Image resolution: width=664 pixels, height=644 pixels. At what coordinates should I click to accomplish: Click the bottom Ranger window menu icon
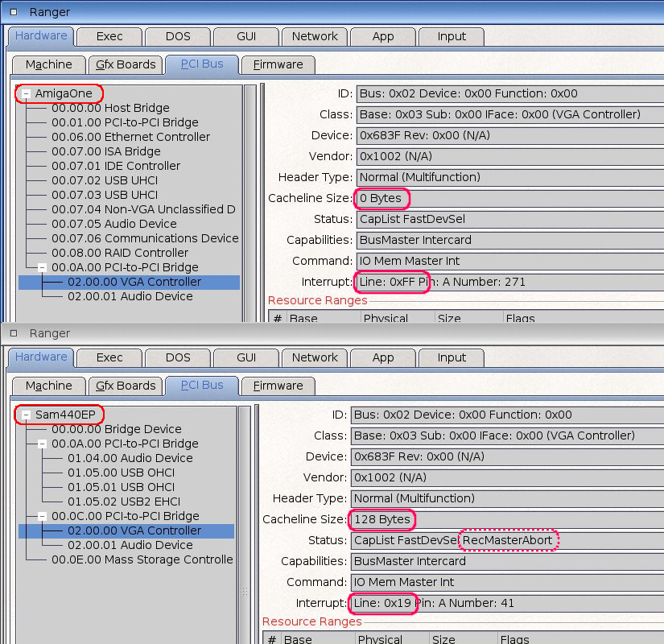(x=14, y=333)
